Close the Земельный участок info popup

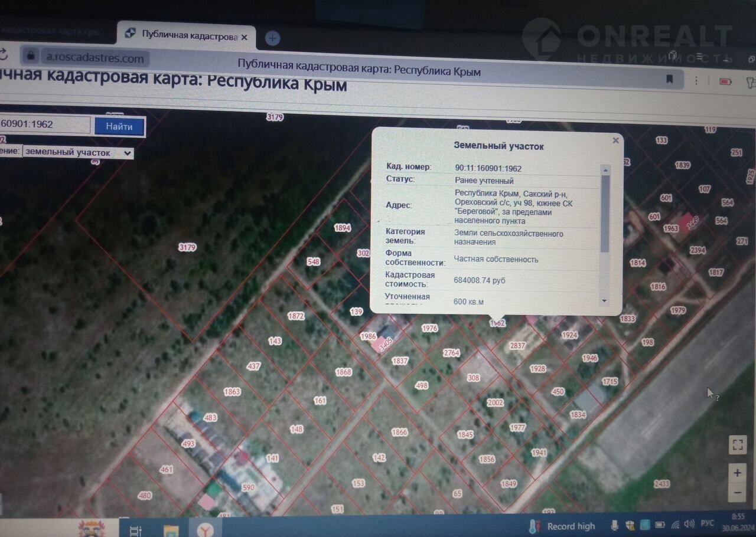coord(615,140)
